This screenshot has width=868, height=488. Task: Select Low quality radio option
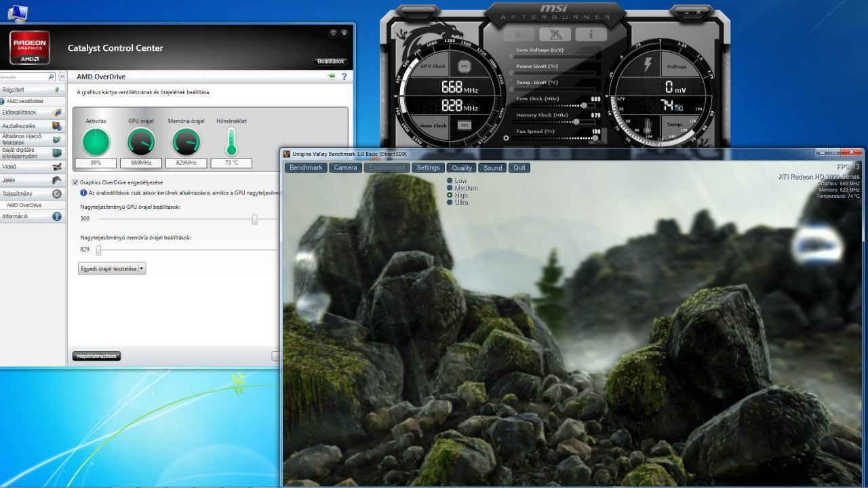(x=450, y=181)
